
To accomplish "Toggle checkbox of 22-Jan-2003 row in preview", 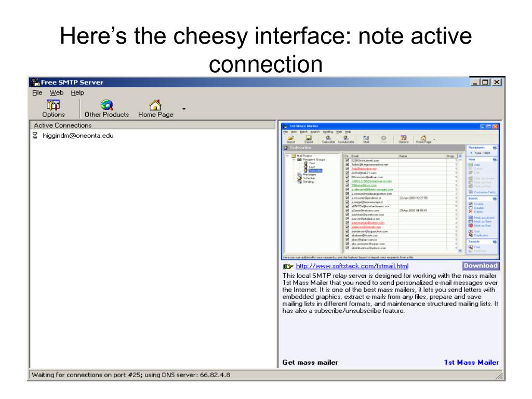I will coord(347,198).
